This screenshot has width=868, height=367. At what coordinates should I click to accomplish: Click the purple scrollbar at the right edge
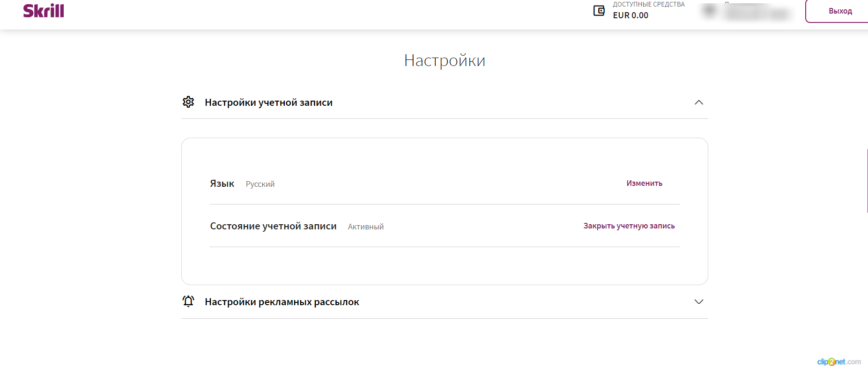(x=867, y=181)
